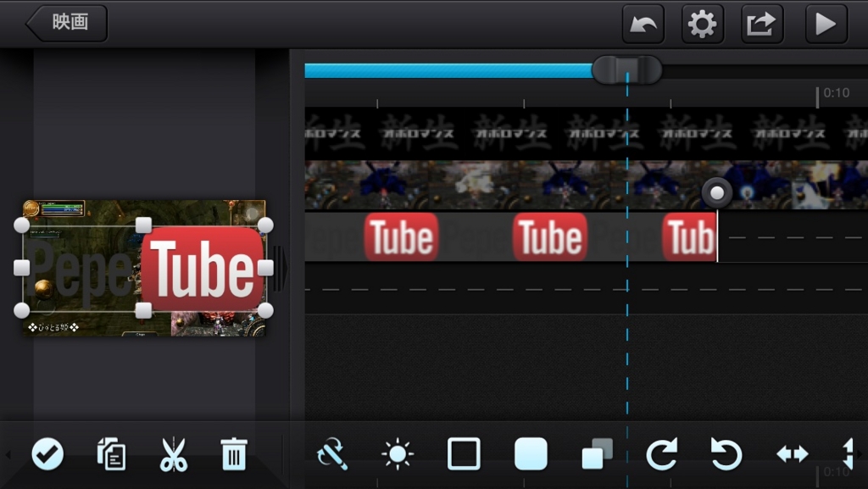Viewport: 868px width, 489px height.
Task: Click the timeline scrubber handle
Action: pos(626,70)
